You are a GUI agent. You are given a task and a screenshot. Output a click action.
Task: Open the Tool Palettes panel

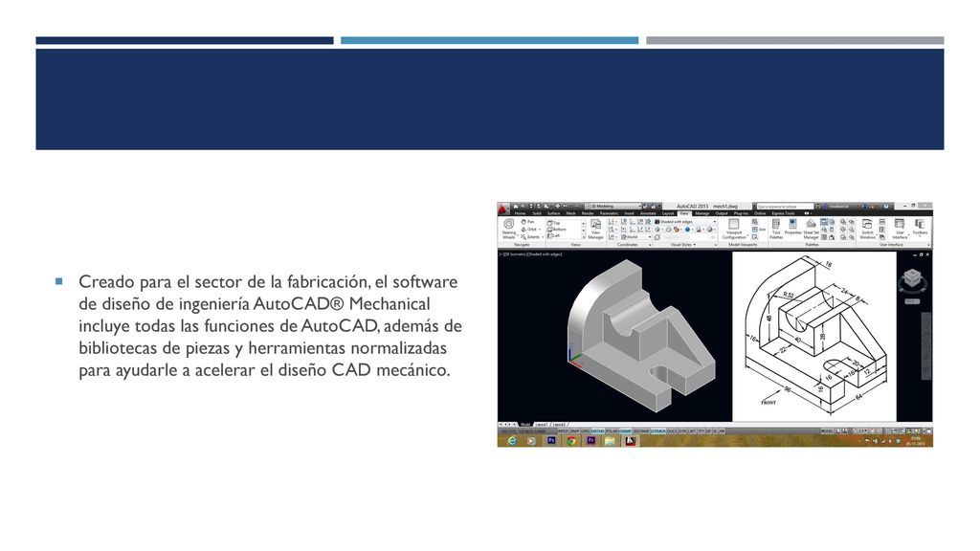tap(775, 229)
